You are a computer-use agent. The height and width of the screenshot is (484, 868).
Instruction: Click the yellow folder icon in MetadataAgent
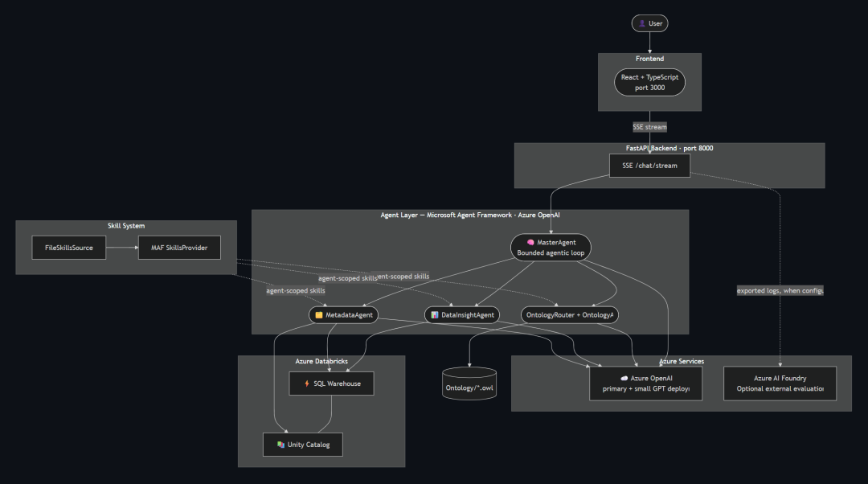tap(319, 315)
